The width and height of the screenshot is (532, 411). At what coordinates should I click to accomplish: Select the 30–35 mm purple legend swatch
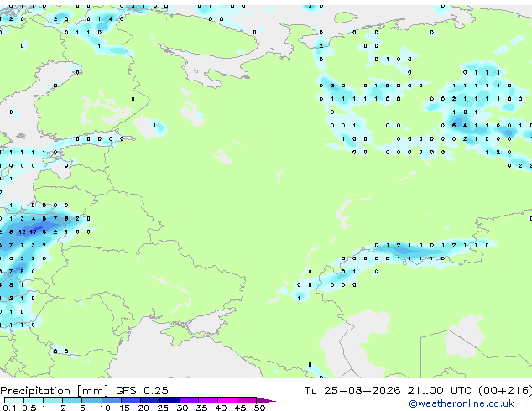(x=188, y=400)
